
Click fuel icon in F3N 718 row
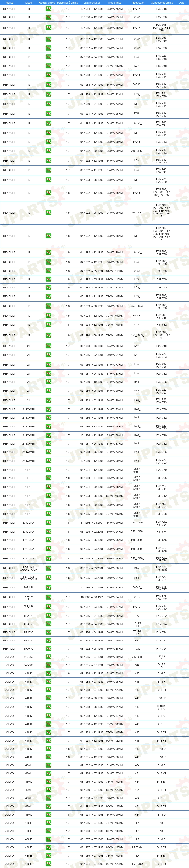coord(49,9)
